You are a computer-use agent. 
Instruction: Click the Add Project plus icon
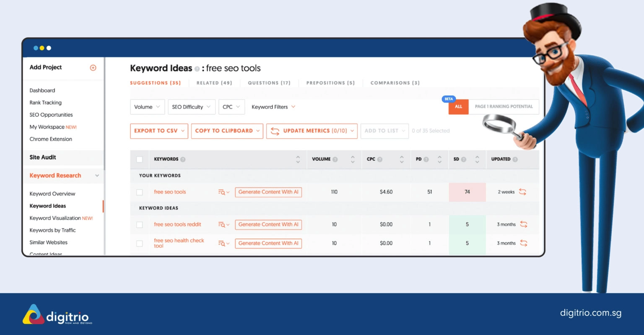click(93, 67)
